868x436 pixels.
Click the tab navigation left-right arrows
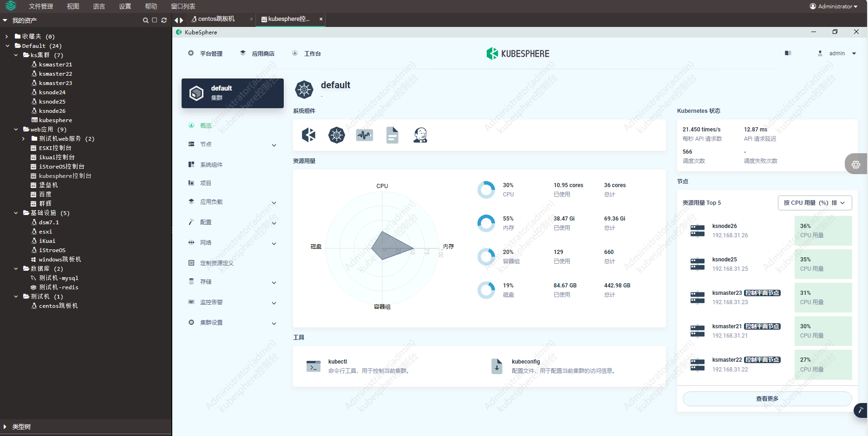click(x=179, y=20)
